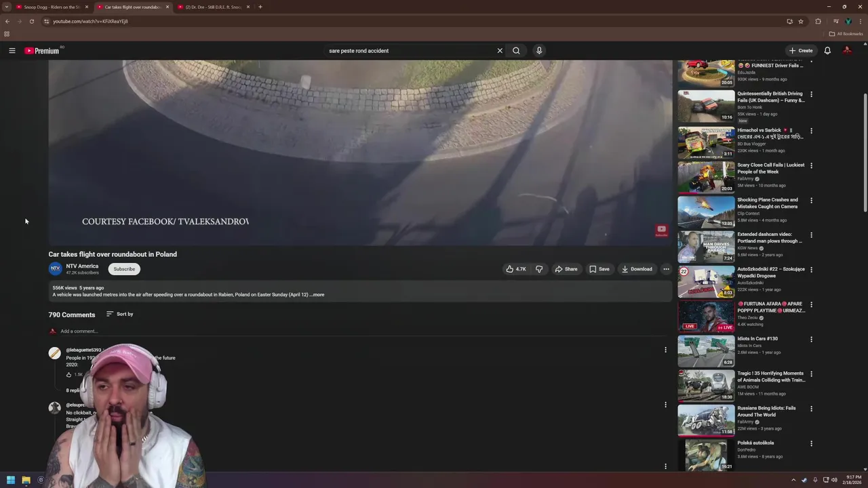Image resolution: width=868 pixels, height=488 pixels.
Task: Show hidden system tray icons
Action: [x=793, y=480]
